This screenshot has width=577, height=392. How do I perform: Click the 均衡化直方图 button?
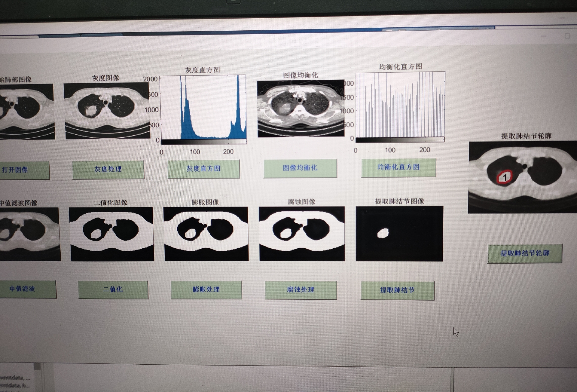pos(398,167)
